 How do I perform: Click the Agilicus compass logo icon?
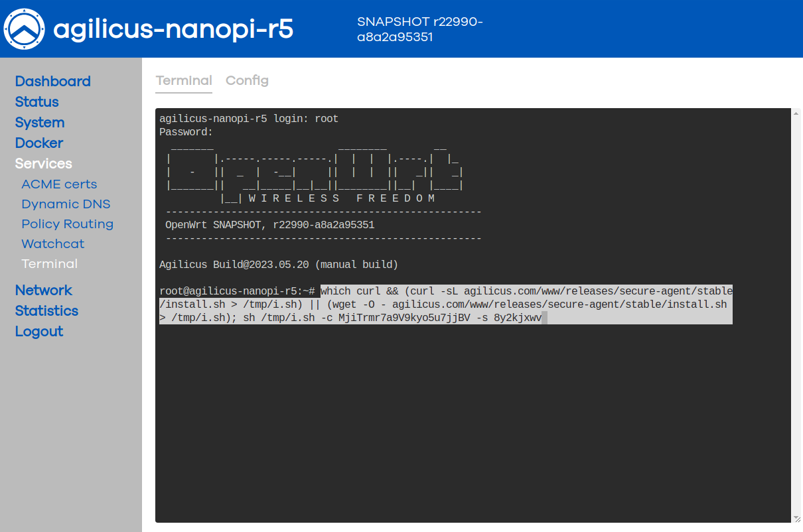coord(25,29)
